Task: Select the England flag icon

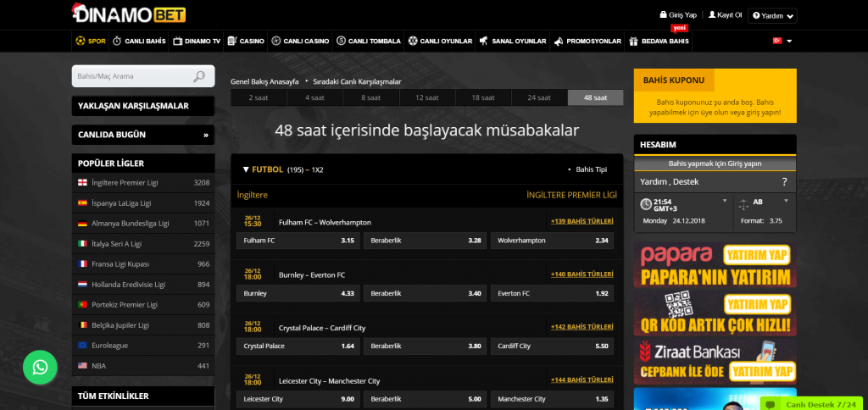Action: 82,183
